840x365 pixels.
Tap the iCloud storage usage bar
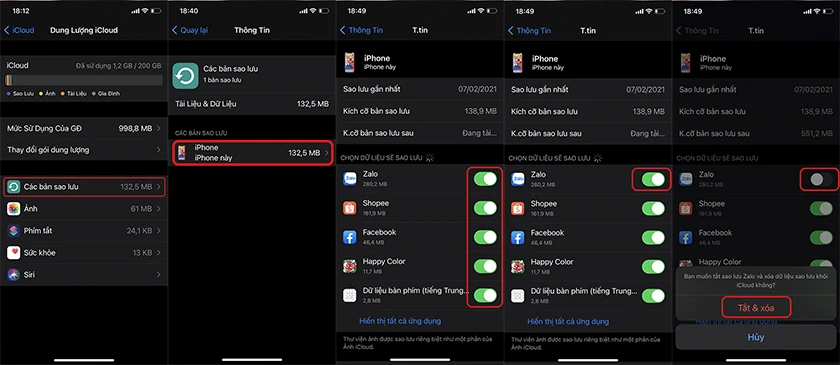(84, 80)
